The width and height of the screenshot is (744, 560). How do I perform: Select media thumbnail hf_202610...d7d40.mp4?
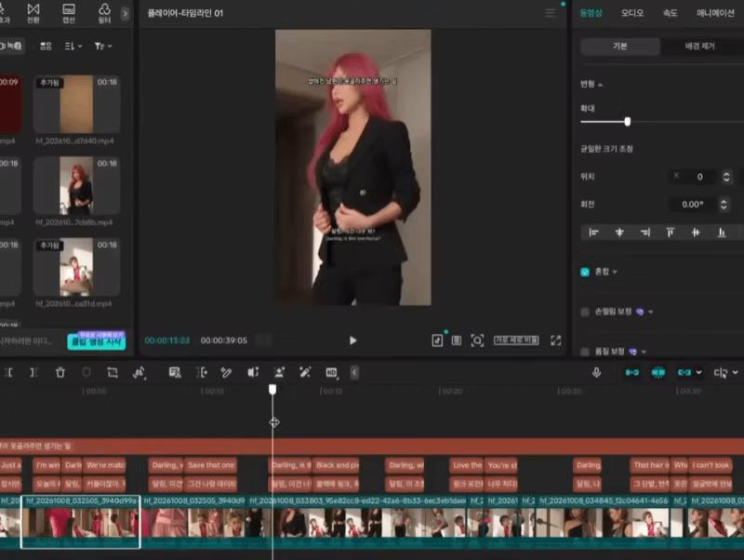76,104
